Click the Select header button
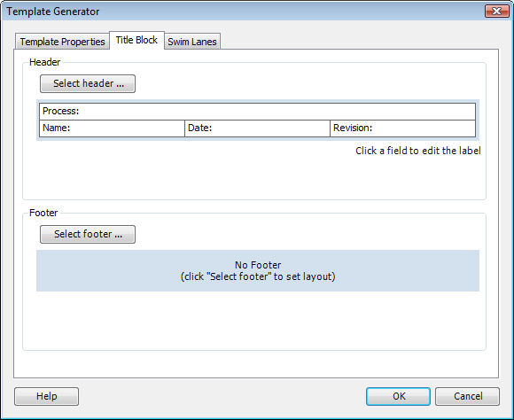 [x=88, y=83]
